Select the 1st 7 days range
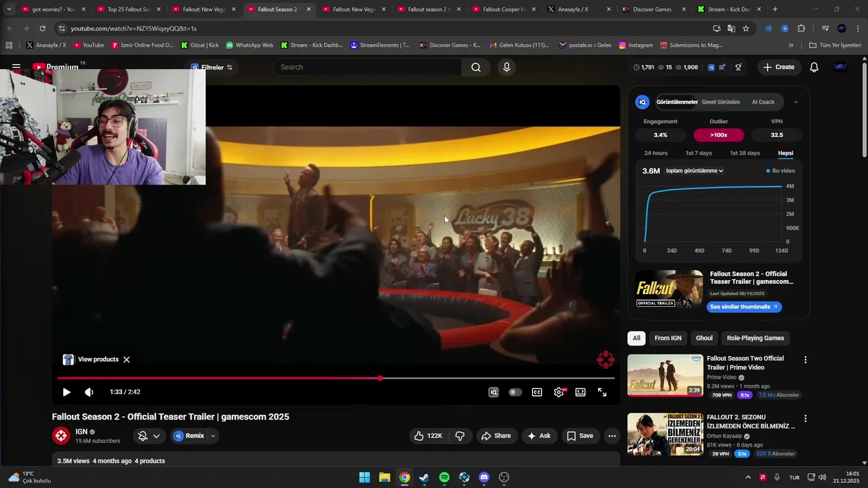This screenshot has width=868, height=488. click(698, 153)
